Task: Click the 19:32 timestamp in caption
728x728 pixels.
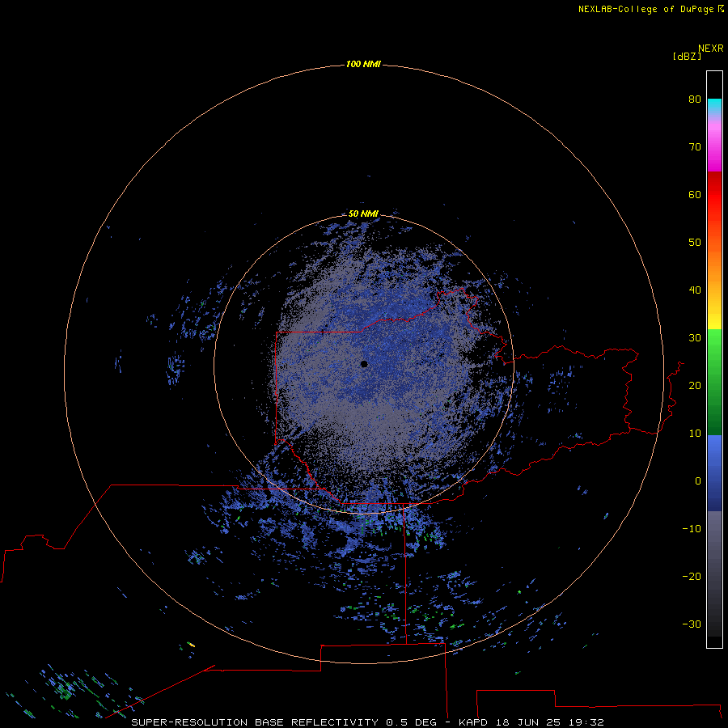Action: 586,722
